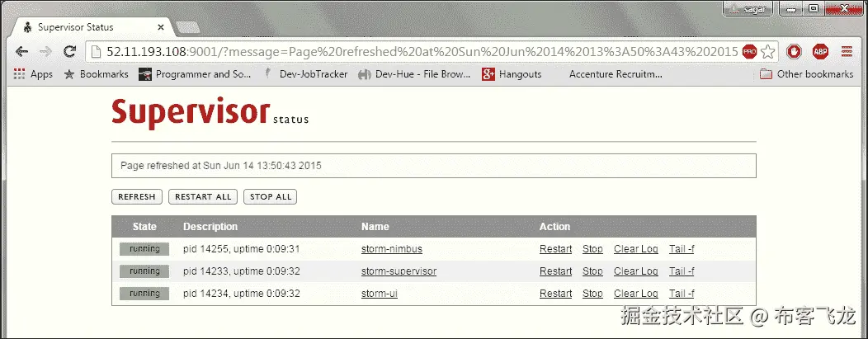Click the Action column header
The image size is (868, 339).
click(554, 227)
